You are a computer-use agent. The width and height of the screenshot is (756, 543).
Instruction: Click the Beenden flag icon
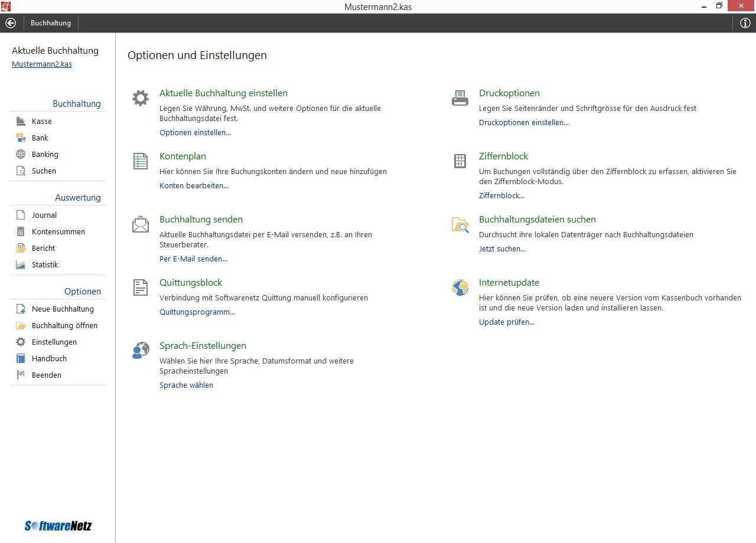[x=21, y=375]
